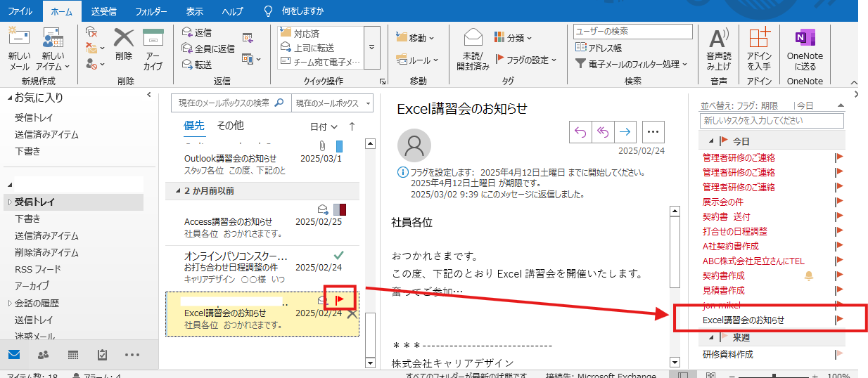Open the クイック操作 dialog launcher

(x=382, y=82)
